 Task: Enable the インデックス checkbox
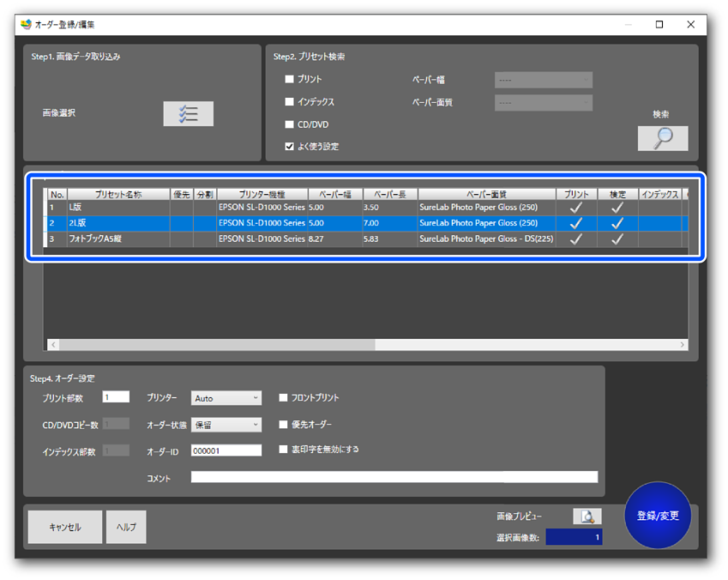[x=290, y=102]
